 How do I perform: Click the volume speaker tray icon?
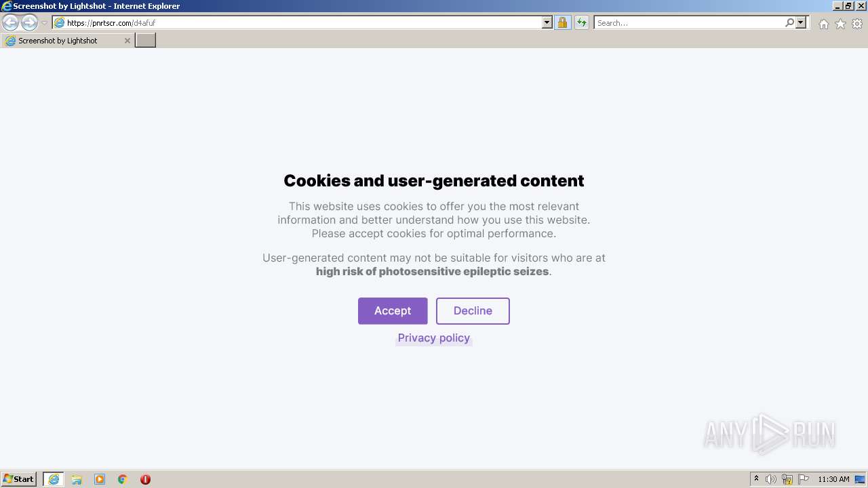point(771,479)
